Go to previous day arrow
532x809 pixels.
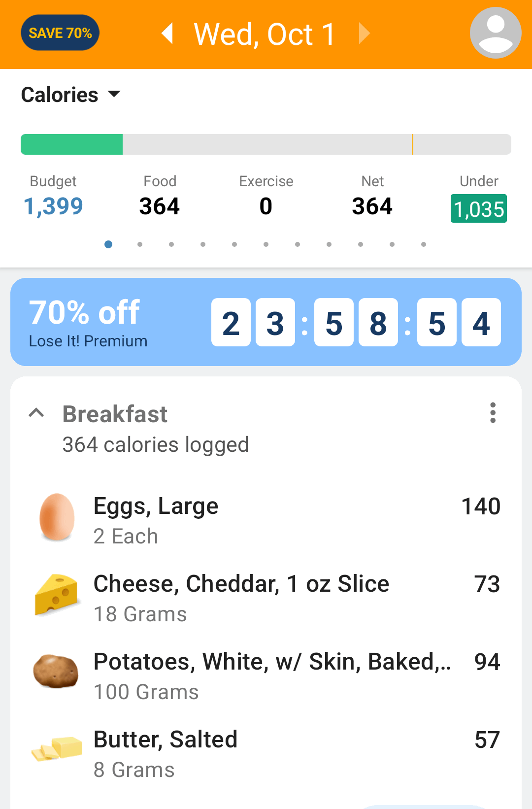(168, 34)
